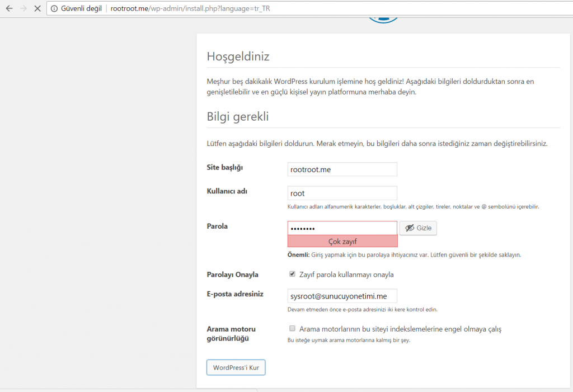Click the Kullanıcı adı input field
Image resolution: width=573 pixels, height=392 pixels.
(342, 193)
